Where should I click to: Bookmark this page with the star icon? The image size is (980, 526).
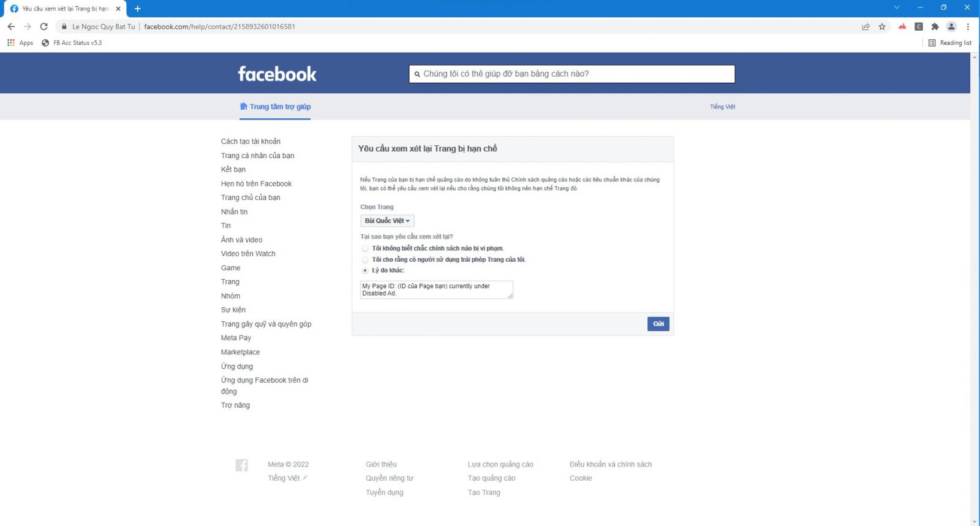click(x=882, y=26)
